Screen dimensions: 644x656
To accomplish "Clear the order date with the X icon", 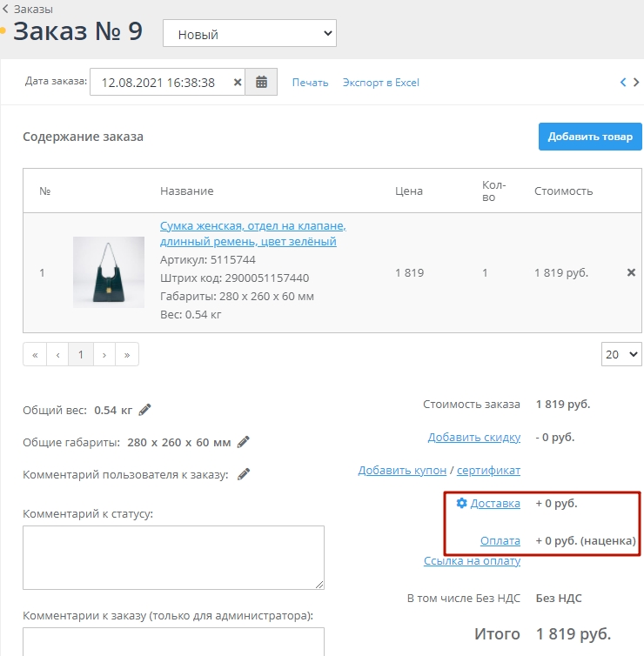I will tap(238, 83).
